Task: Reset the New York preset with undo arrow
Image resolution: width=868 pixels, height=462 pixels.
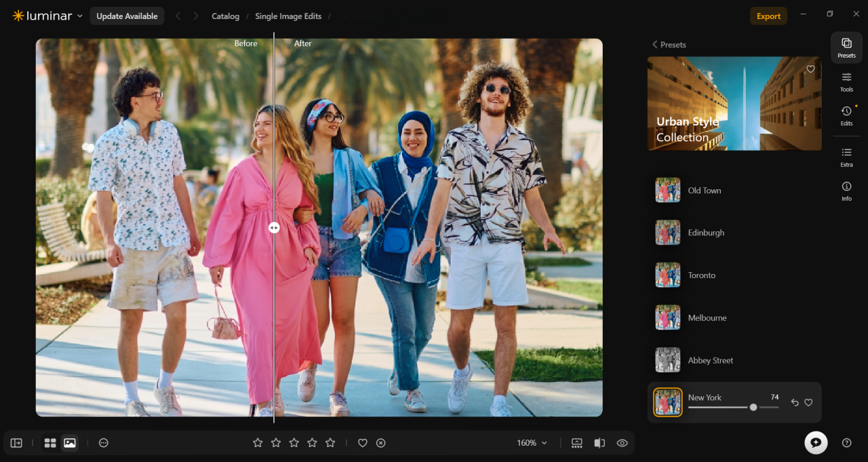Action: click(x=795, y=402)
